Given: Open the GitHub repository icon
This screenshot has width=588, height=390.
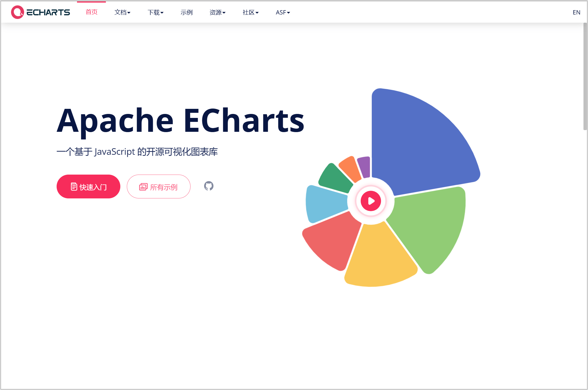Looking at the screenshot, I should pos(209,186).
